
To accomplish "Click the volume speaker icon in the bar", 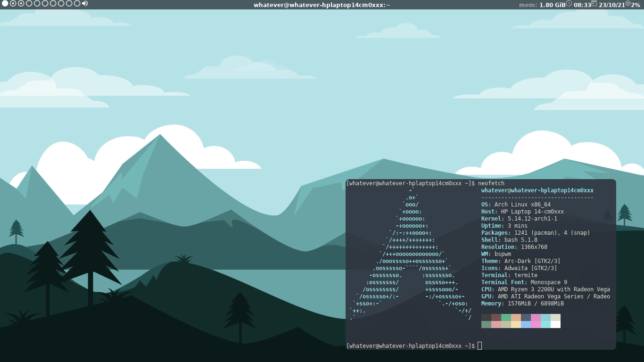I will click(x=85, y=3).
